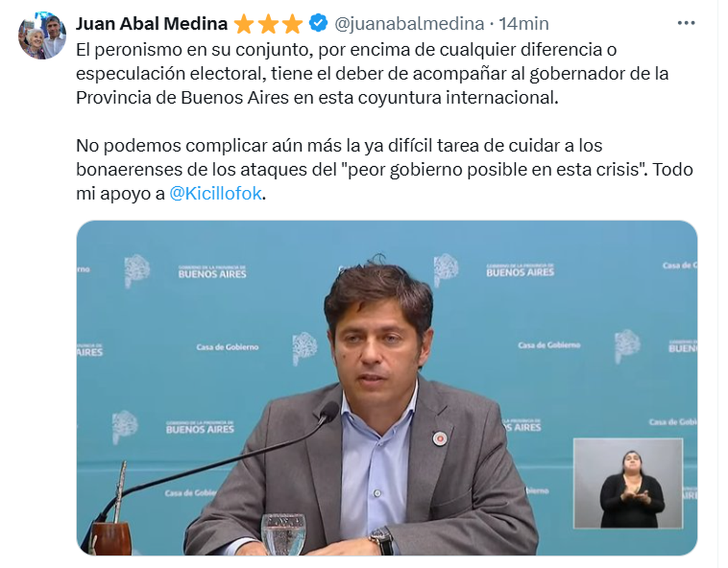Click the third gold star emoji
This screenshot has width=728, height=568.
tap(292, 24)
